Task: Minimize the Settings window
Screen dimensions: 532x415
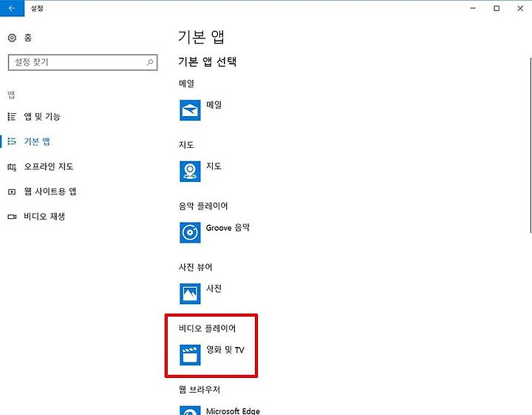Action: click(x=473, y=8)
